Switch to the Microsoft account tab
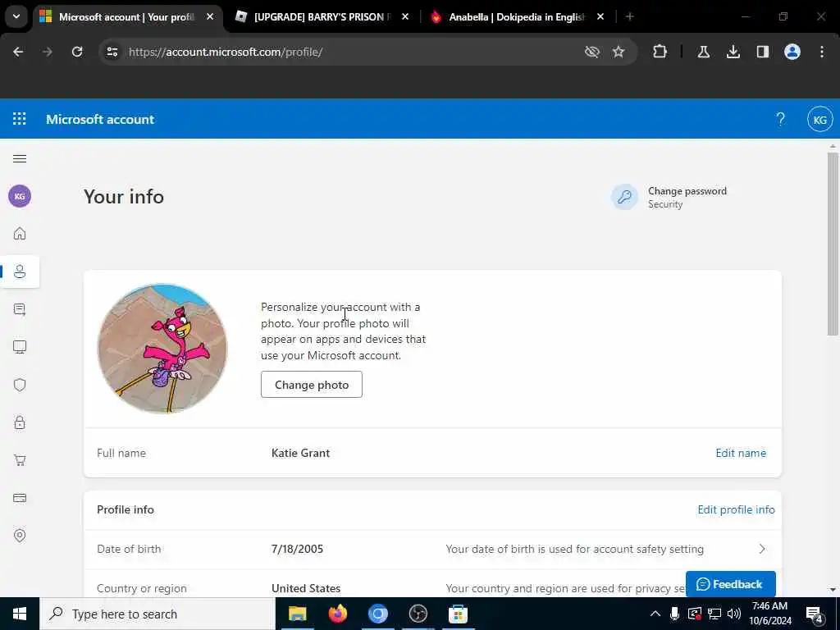The width and height of the screenshot is (840, 630). coord(127,17)
